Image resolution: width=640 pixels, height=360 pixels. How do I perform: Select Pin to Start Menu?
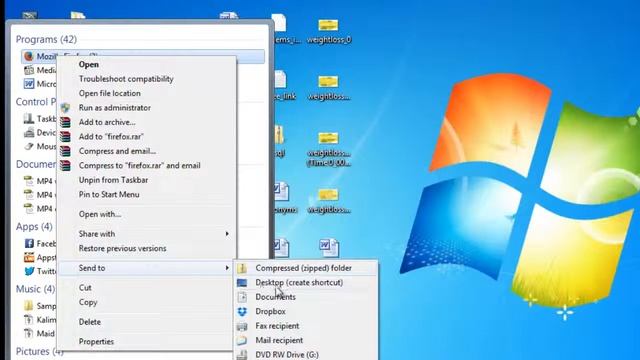109,195
